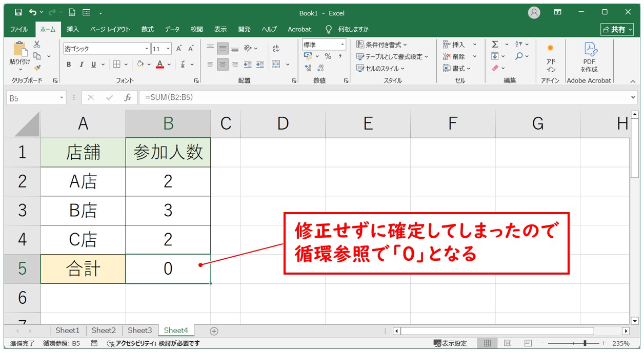Click the Format Painter brush icon
644x353 pixels.
click(37, 68)
